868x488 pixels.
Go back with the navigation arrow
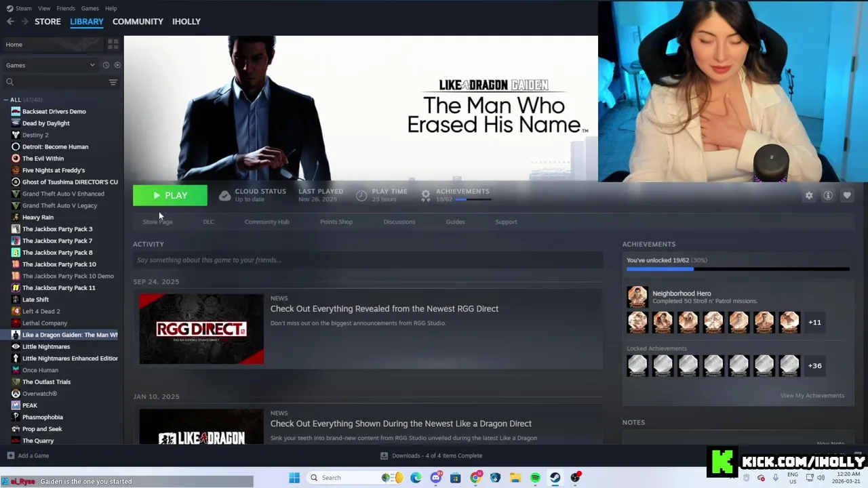(x=10, y=22)
